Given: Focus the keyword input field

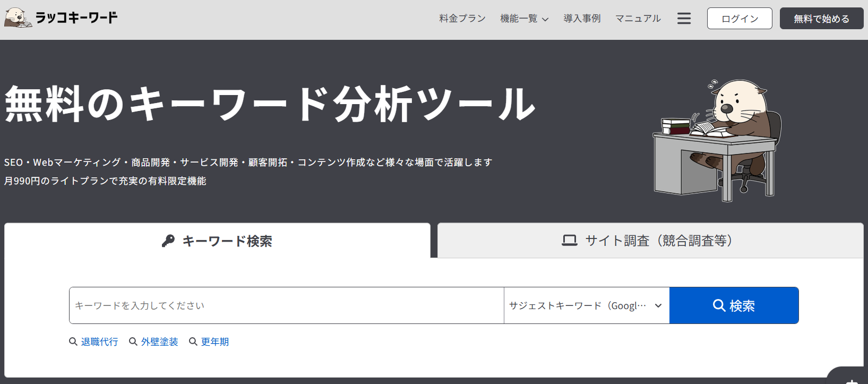Looking at the screenshot, I should tap(287, 305).
